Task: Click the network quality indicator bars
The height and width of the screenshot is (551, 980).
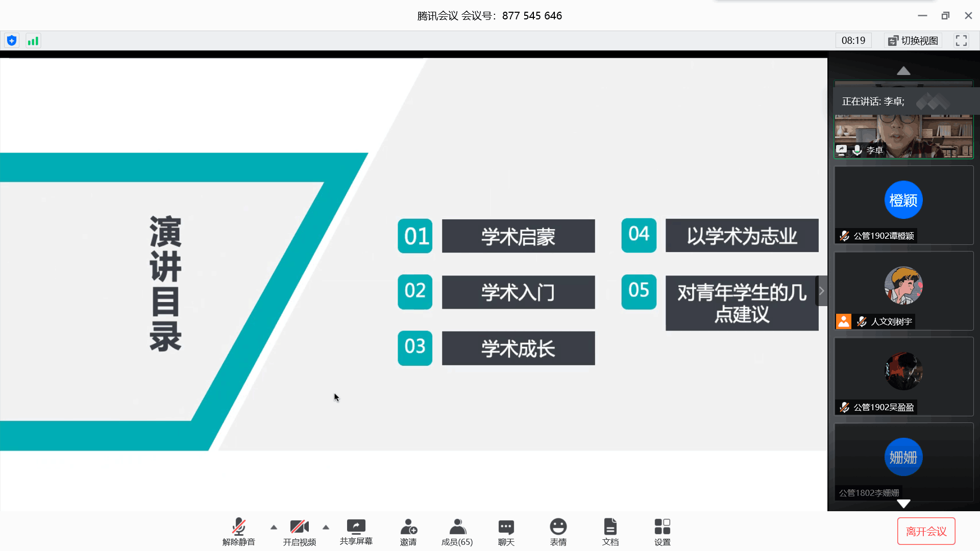Action: coord(33,40)
